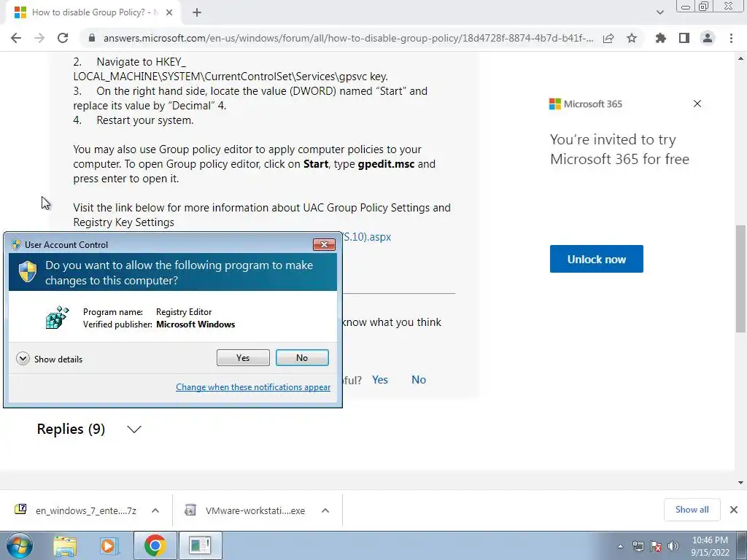The height and width of the screenshot is (560, 747).
Task: Click the lock icon in address bar
Action: pyautogui.click(x=92, y=38)
